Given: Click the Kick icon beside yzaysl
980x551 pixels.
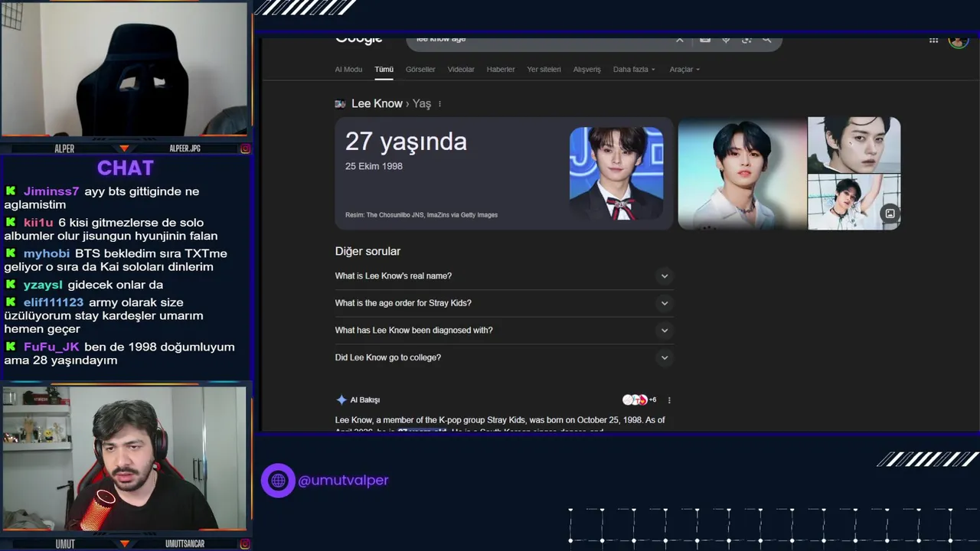Looking at the screenshot, I should pos(11,284).
